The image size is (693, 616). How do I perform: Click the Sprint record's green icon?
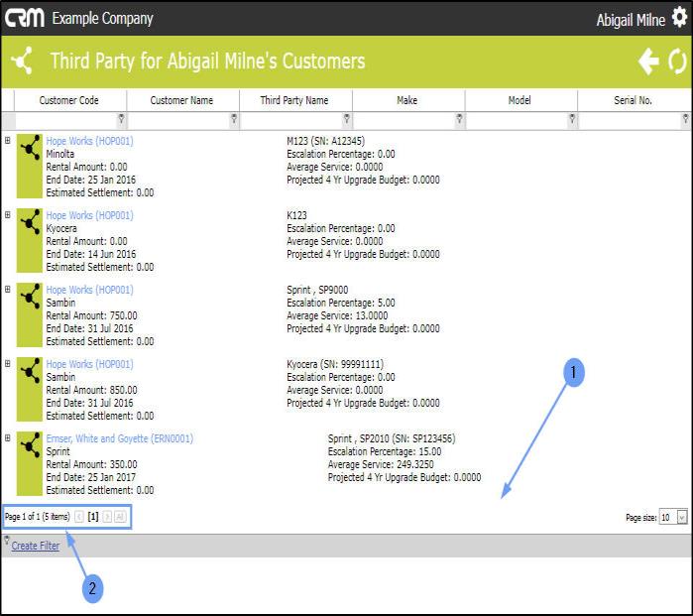30,463
